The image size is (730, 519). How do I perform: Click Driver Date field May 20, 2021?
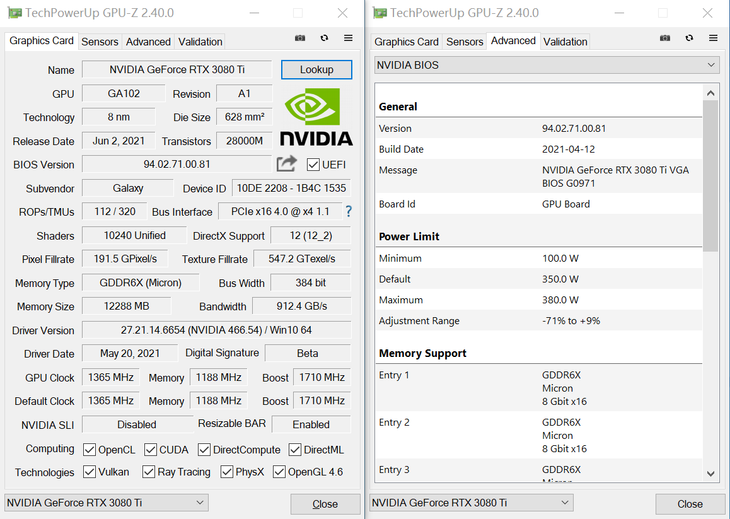130,353
